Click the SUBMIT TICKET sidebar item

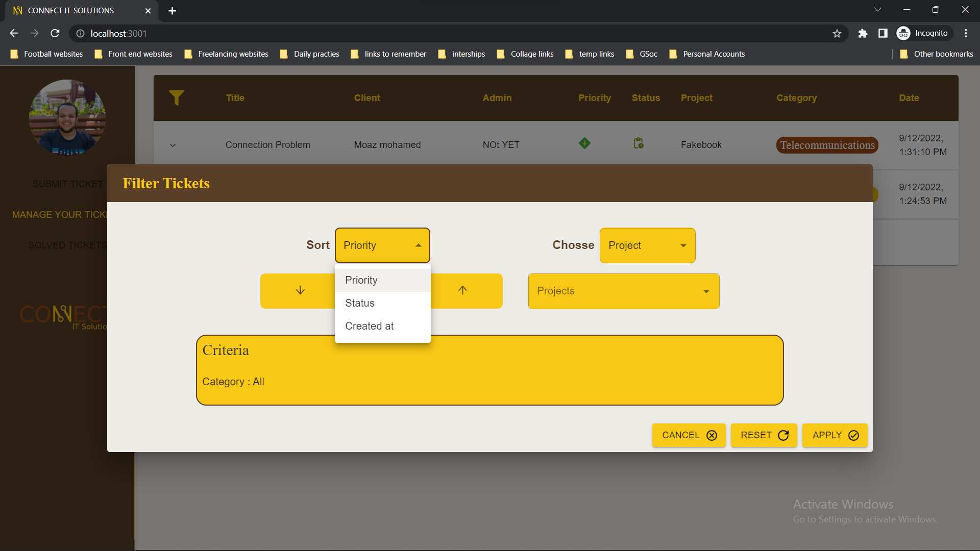(x=67, y=184)
